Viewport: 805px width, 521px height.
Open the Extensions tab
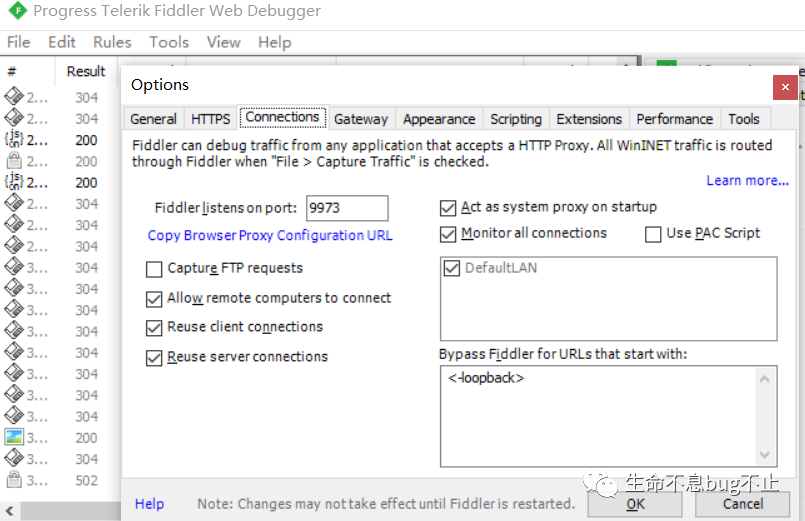coord(589,119)
